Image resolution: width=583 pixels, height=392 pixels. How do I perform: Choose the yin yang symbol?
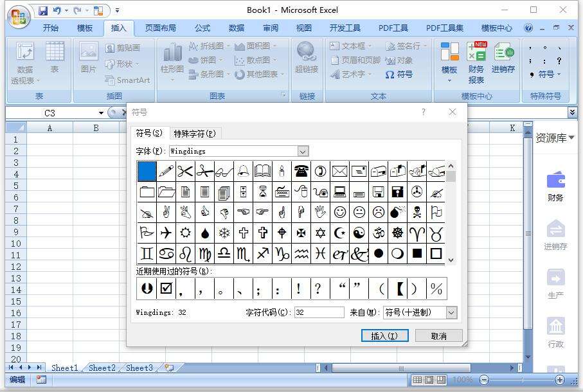click(359, 233)
